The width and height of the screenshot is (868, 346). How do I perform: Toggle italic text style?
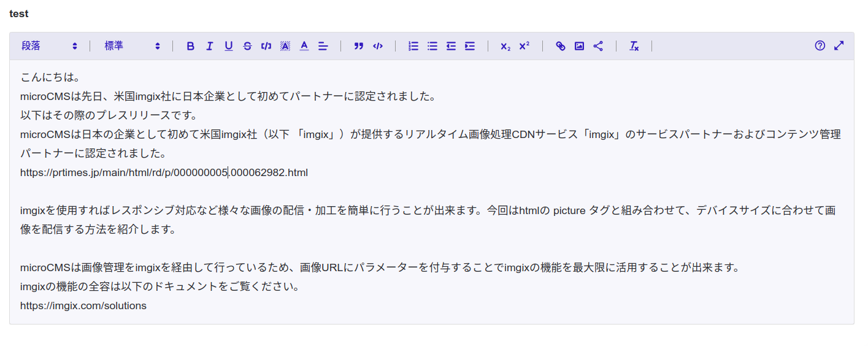pos(209,46)
